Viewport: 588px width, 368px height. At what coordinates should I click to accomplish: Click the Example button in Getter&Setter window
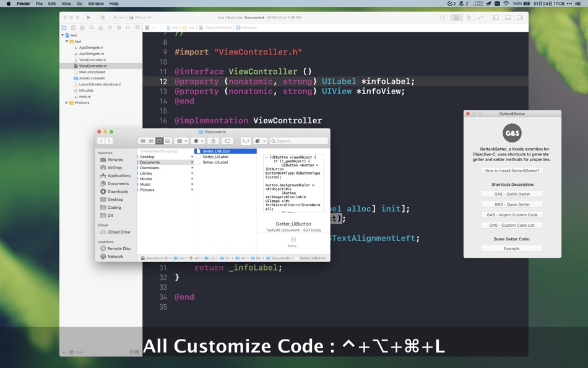click(512, 248)
